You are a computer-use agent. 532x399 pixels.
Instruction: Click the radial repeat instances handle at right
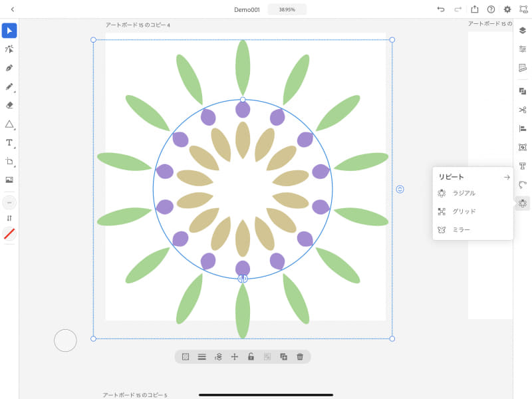(x=400, y=190)
